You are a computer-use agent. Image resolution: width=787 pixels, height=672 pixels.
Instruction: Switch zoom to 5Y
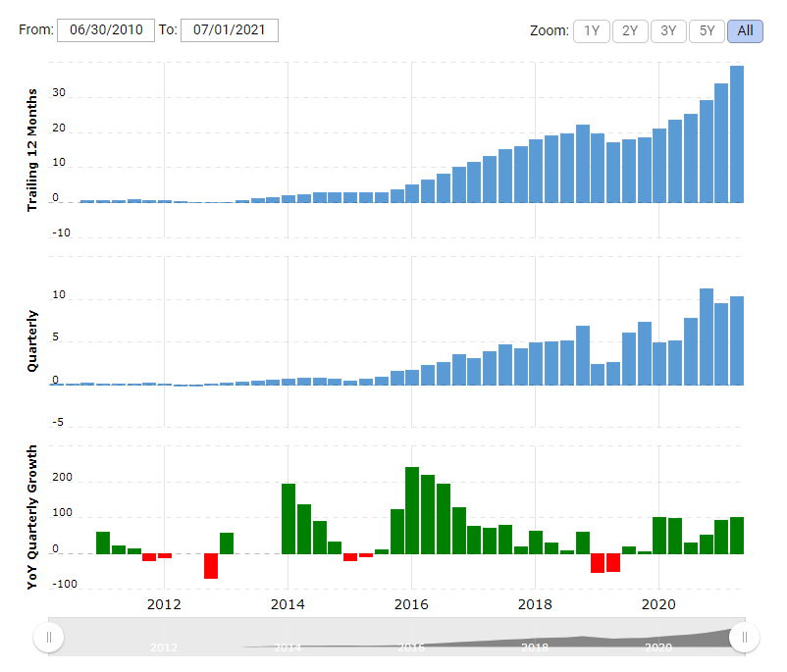click(707, 30)
